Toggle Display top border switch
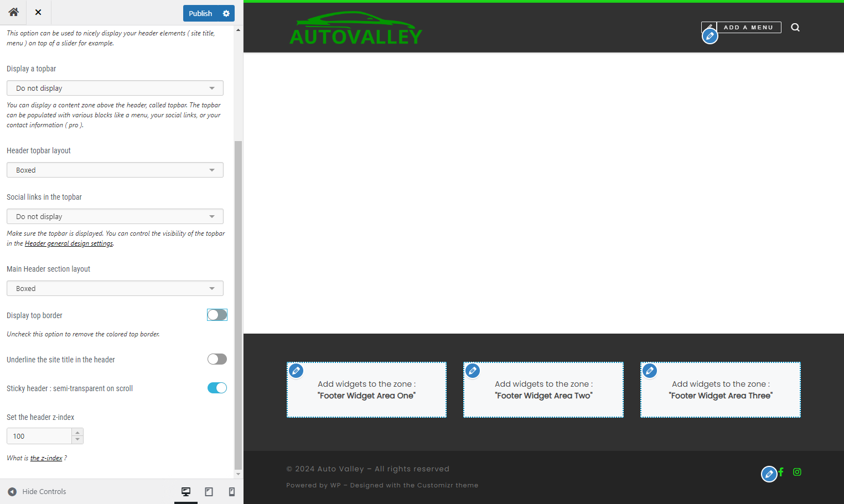Screen dimensions: 844x504 tap(217, 315)
